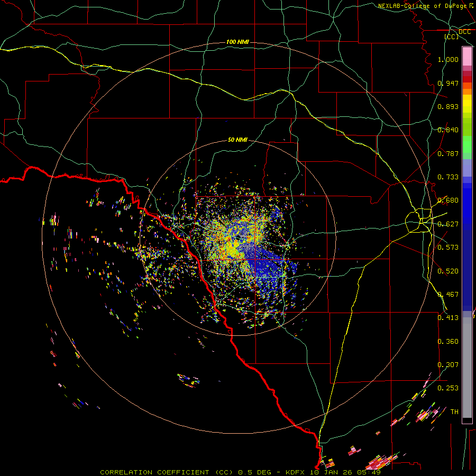Click the CORRELATION COEFFICIENT (CC) caption text

[x=167, y=472]
